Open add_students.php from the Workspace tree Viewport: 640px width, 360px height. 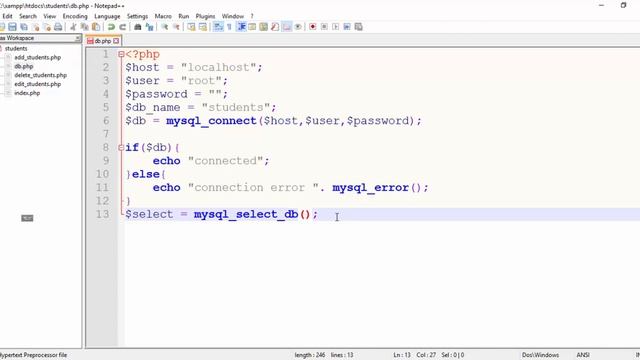(x=38, y=57)
